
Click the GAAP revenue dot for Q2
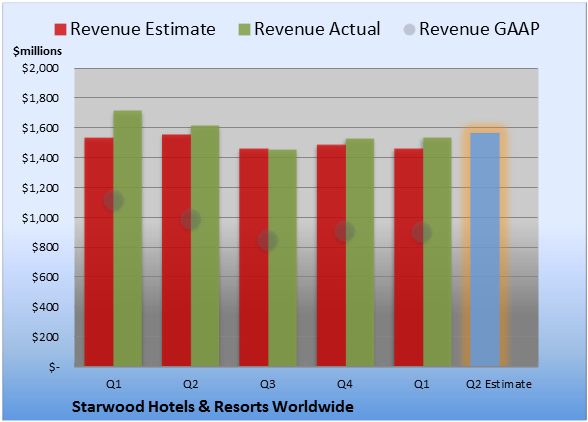(x=191, y=219)
